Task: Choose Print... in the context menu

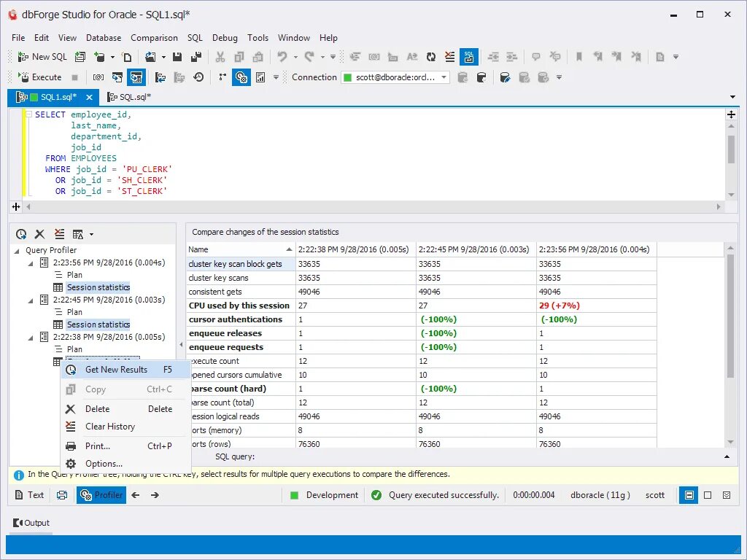Action: click(x=125, y=446)
